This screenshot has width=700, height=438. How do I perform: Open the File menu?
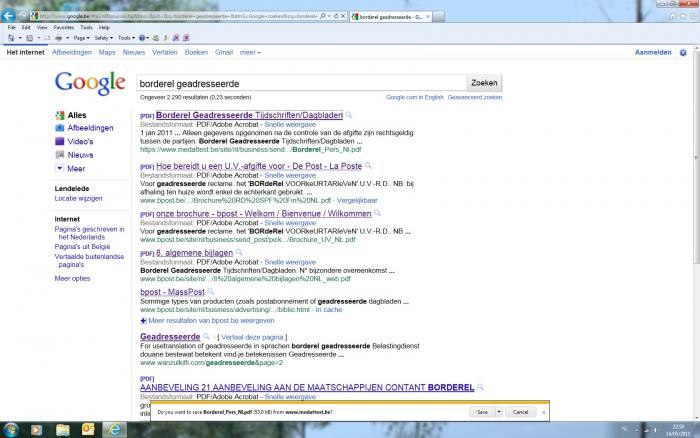[x=12, y=27]
